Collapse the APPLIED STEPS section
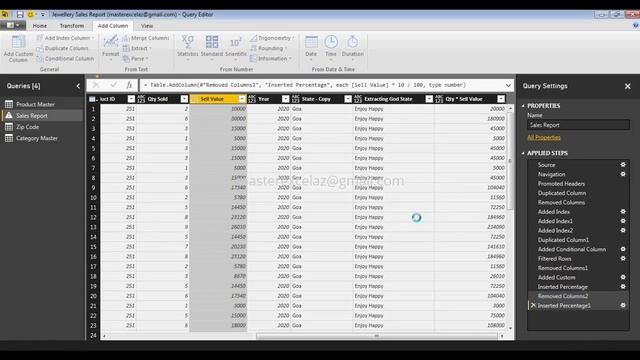Viewport: 640px width, 360px height. click(523, 153)
